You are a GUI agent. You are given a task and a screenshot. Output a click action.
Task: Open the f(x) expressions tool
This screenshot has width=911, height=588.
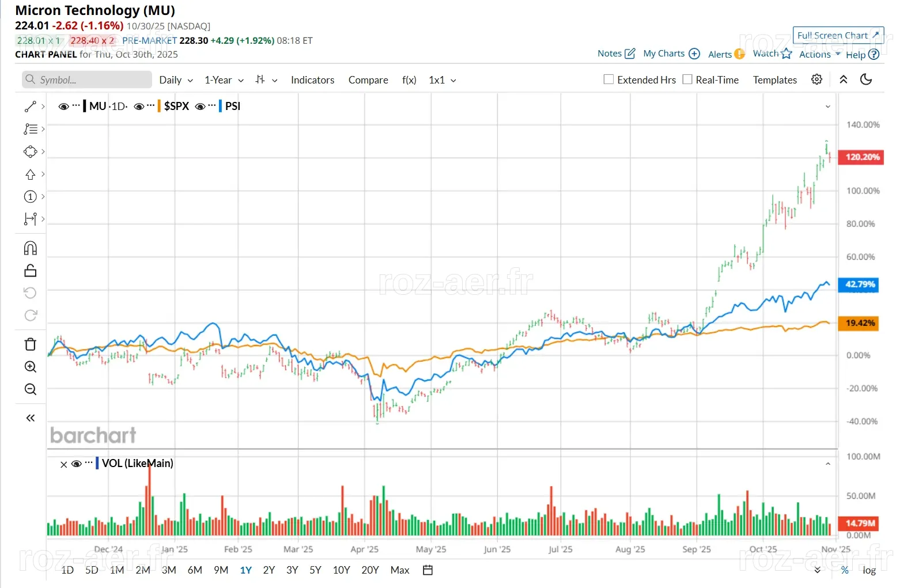pyautogui.click(x=409, y=80)
